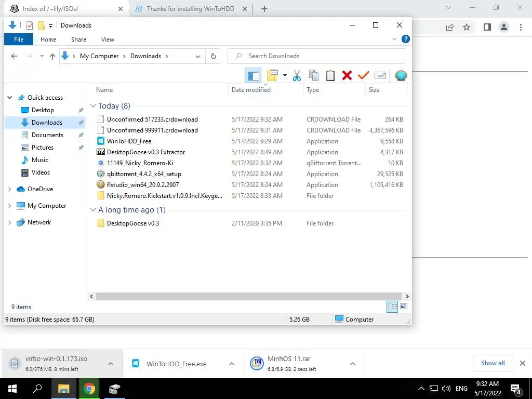Select Music in the sidebar
The height and width of the screenshot is (399, 532).
39,160
